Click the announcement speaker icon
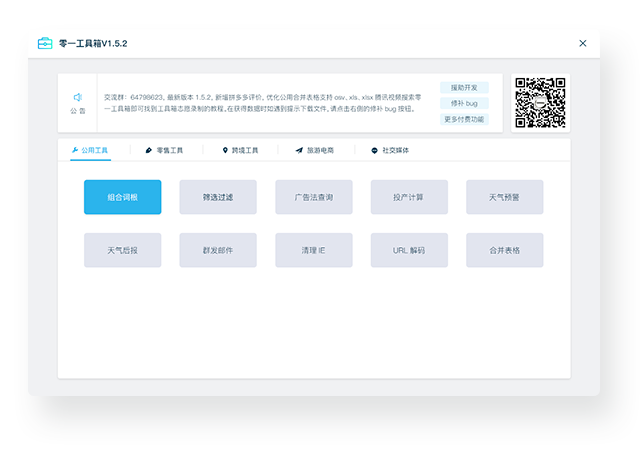Image resolution: width=644 pixels, height=450 pixels. (x=77, y=97)
